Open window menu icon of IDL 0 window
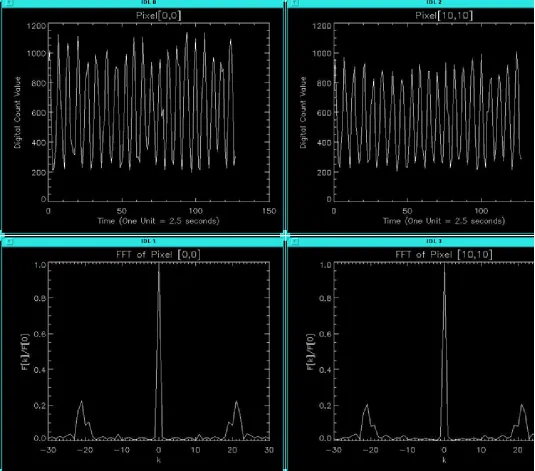 (10, 2)
